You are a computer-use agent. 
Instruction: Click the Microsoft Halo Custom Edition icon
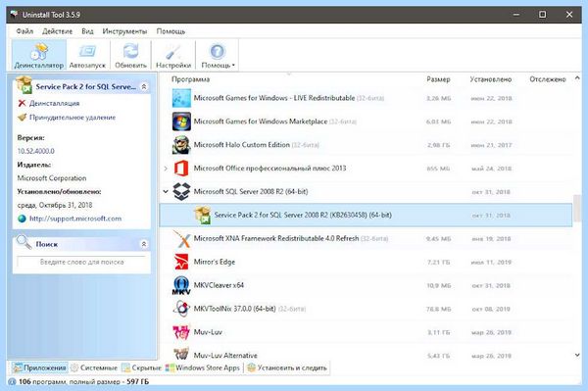[x=181, y=145]
